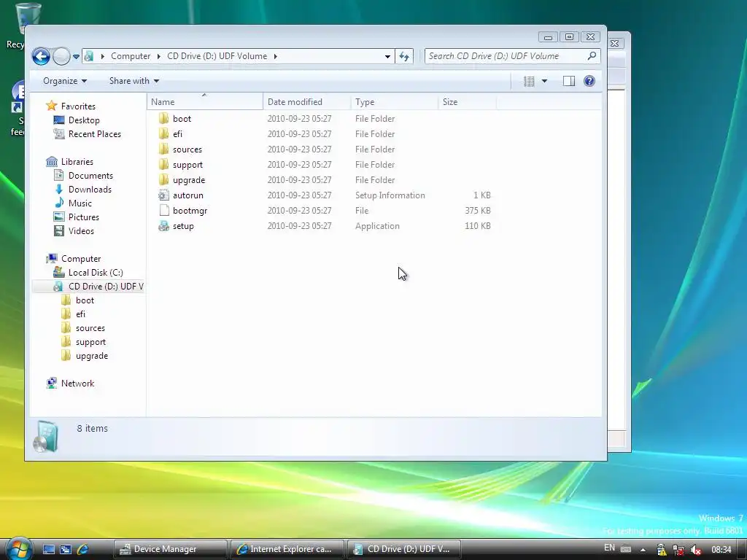Open the sources folder in the navigation tree
747x560 pixels.
click(x=90, y=327)
